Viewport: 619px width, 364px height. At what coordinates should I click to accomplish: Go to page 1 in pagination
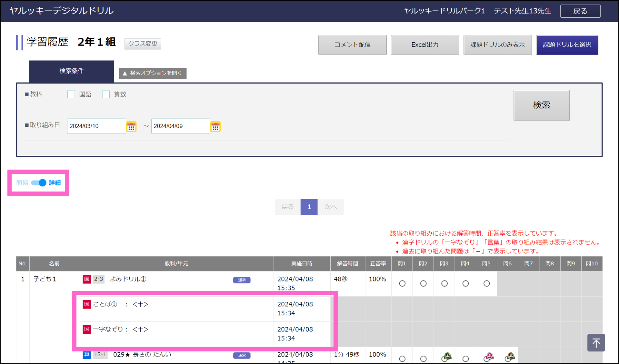pyautogui.click(x=309, y=207)
